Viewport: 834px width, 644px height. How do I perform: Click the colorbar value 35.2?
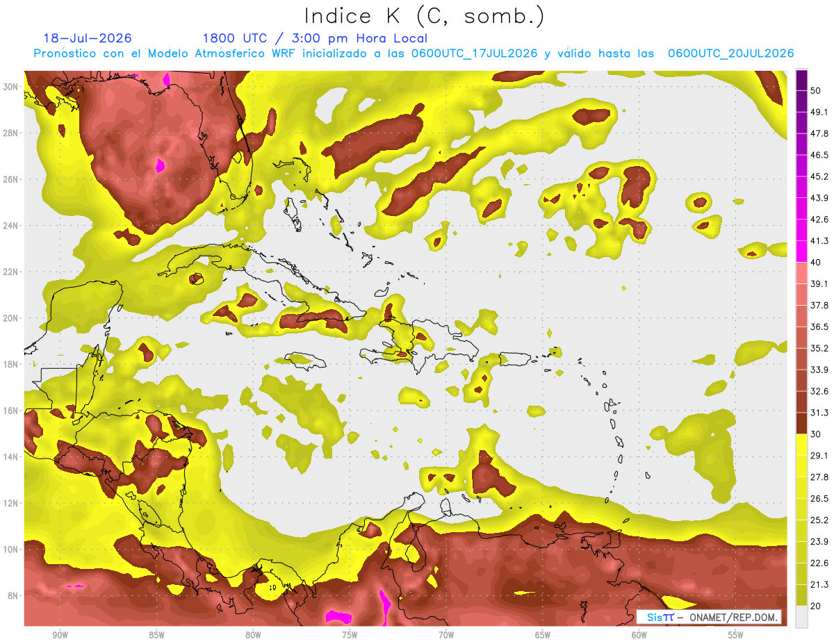tap(819, 348)
